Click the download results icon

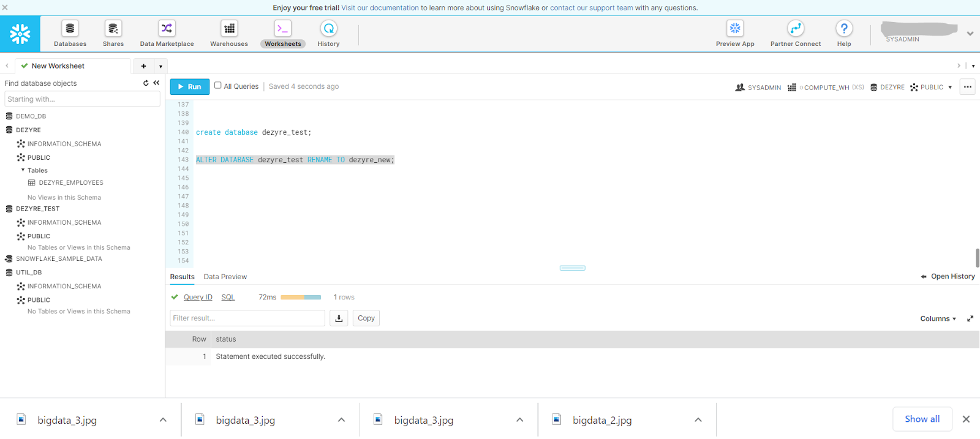pos(339,318)
